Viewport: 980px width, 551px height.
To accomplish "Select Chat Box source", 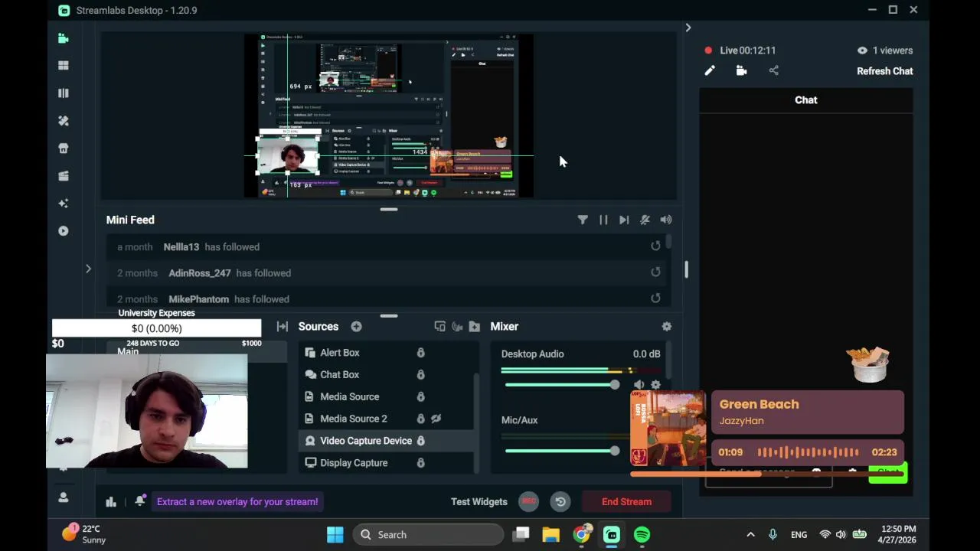I will click(x=340, y=375).
